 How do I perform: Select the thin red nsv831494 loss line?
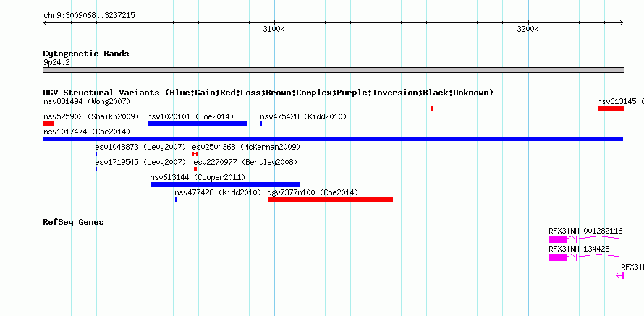[238, 108]
